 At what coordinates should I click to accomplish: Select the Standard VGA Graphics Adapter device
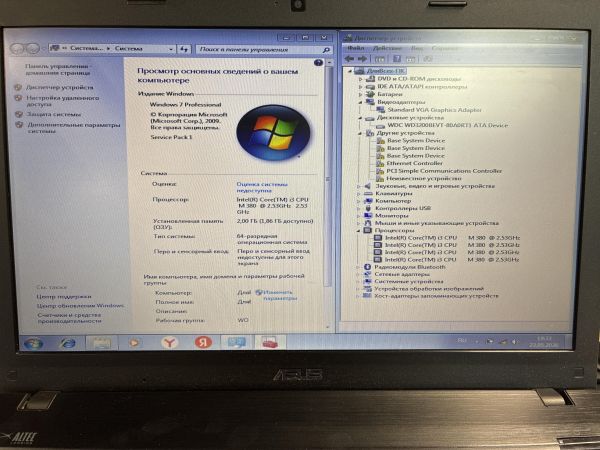(434, 110)
